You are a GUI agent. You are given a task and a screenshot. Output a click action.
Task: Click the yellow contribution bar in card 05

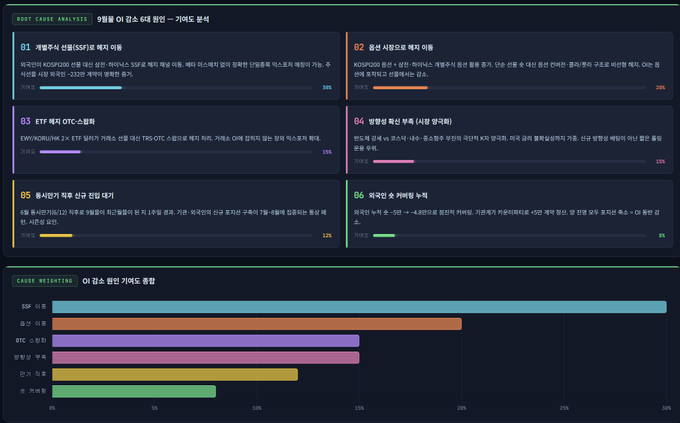tap(56, 236)
